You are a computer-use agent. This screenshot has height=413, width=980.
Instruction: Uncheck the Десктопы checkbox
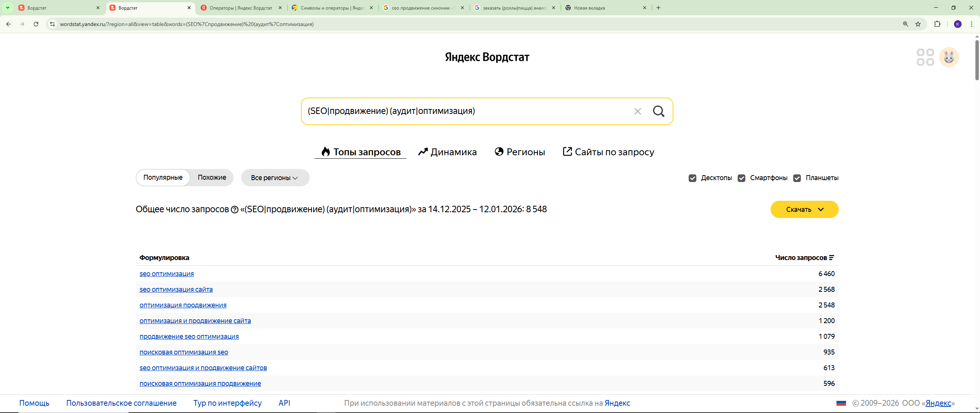click(692, 178)
